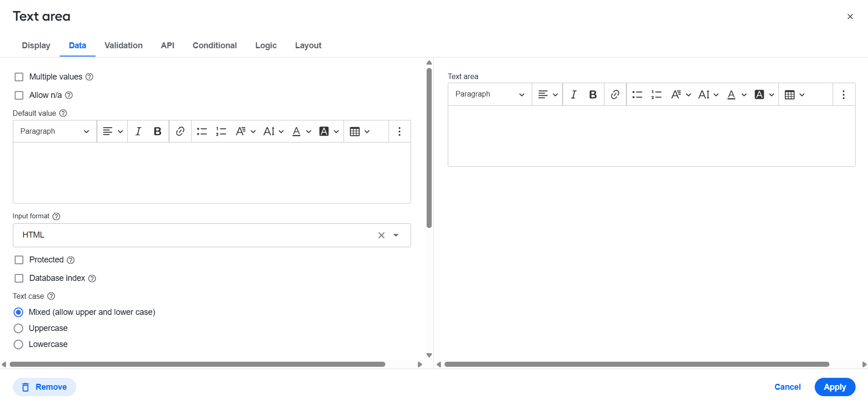Click Link icon in Default value editor
The image size is (868, 404).
180,131
